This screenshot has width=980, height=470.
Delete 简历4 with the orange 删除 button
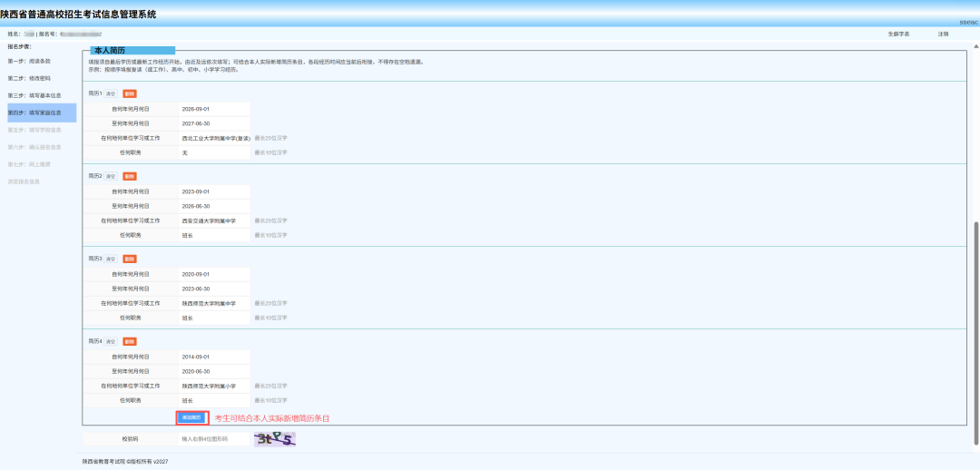tap(130, 342)
